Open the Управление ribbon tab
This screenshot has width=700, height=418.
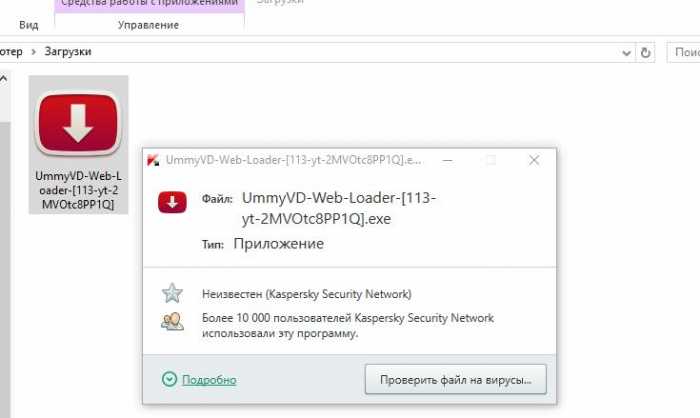148,25
